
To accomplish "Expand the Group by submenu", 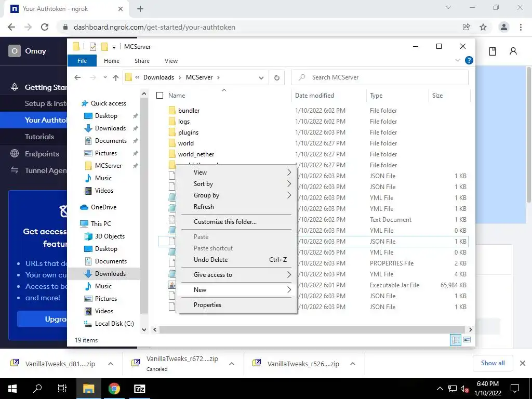I will point(236,195).
